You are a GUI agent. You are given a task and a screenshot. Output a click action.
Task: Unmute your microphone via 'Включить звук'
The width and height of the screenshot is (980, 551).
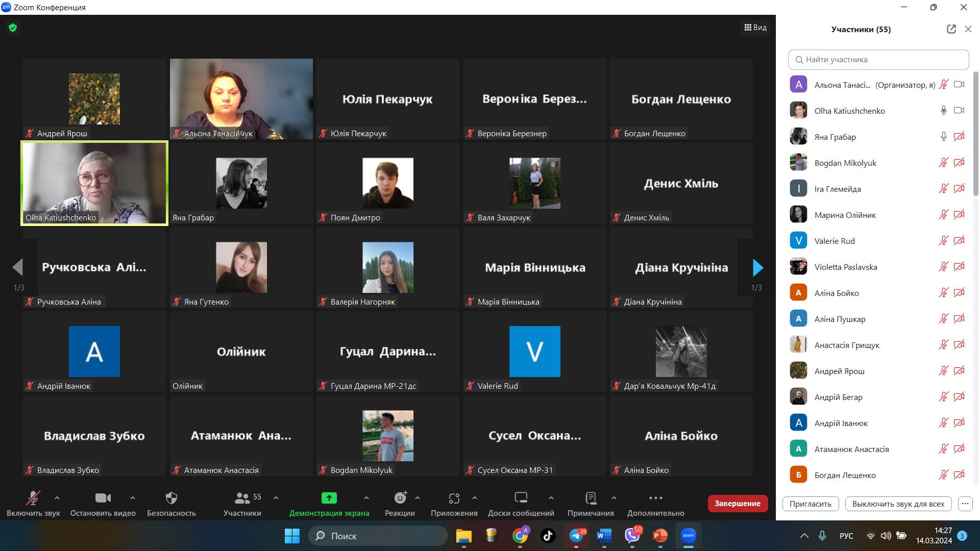pos(33,498)
